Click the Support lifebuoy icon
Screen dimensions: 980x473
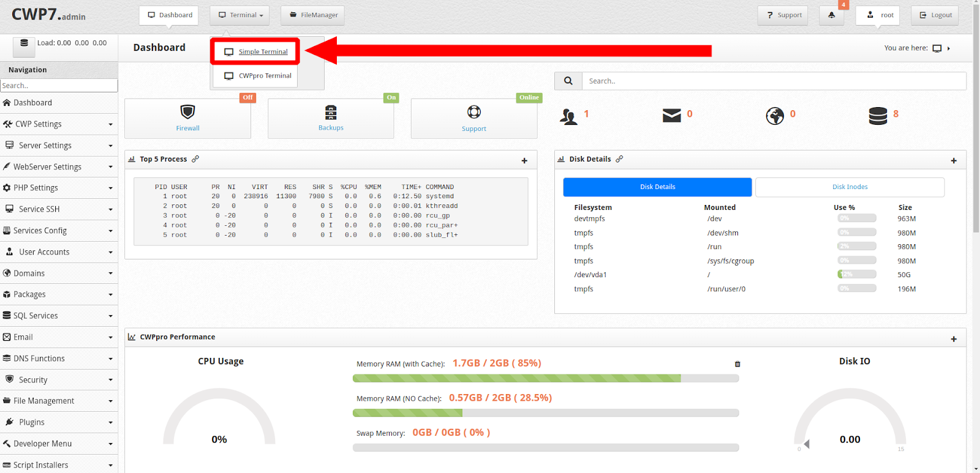pos(474,112)
